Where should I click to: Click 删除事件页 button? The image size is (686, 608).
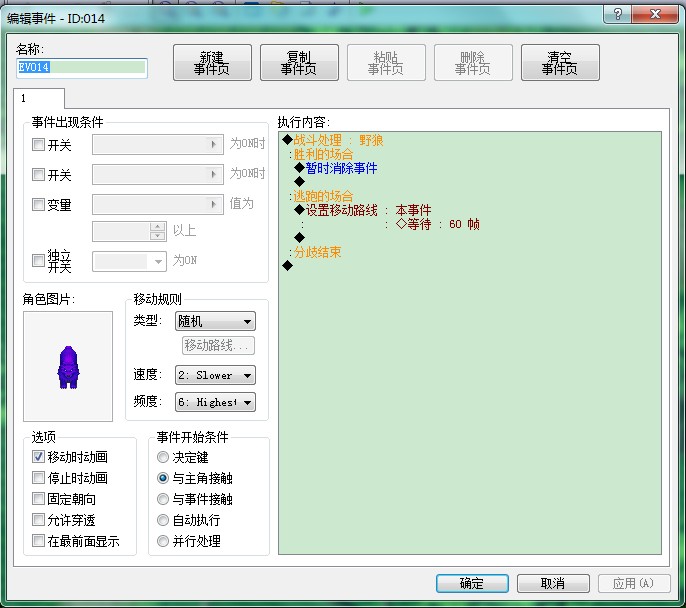tap(473, 63)
